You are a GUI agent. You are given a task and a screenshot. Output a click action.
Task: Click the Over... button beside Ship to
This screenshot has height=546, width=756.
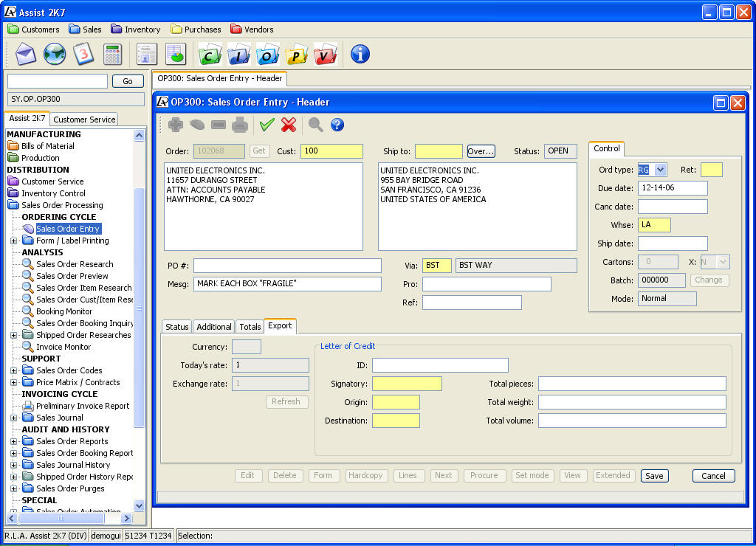pos(481,151)
